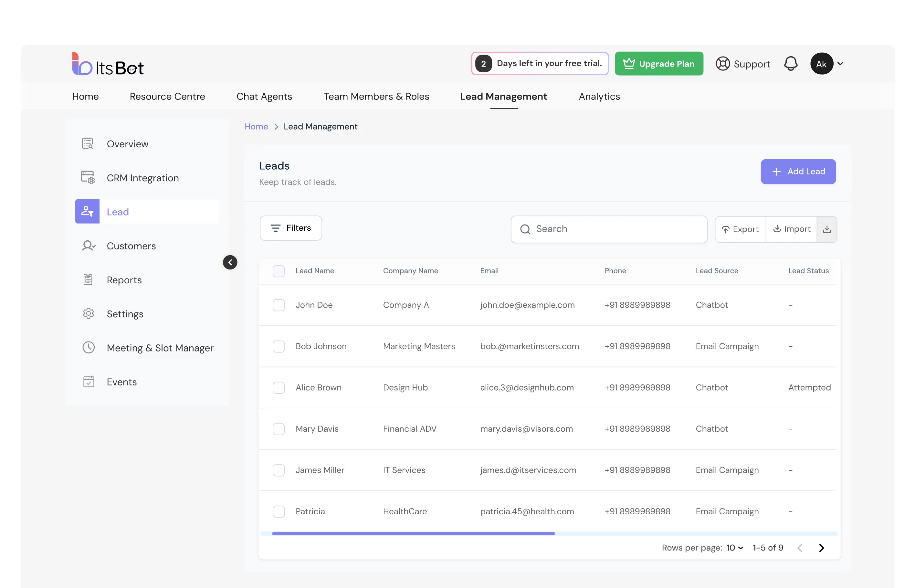
Task: Open the Customers sidebar item
Action: click(x=147, y=246)
